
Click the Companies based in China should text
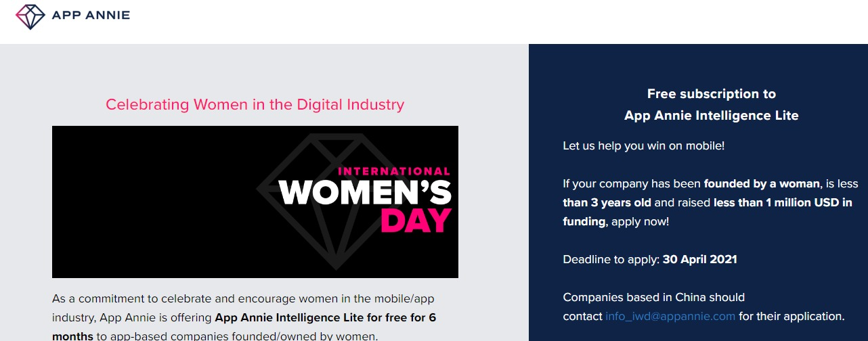[653, 297]
